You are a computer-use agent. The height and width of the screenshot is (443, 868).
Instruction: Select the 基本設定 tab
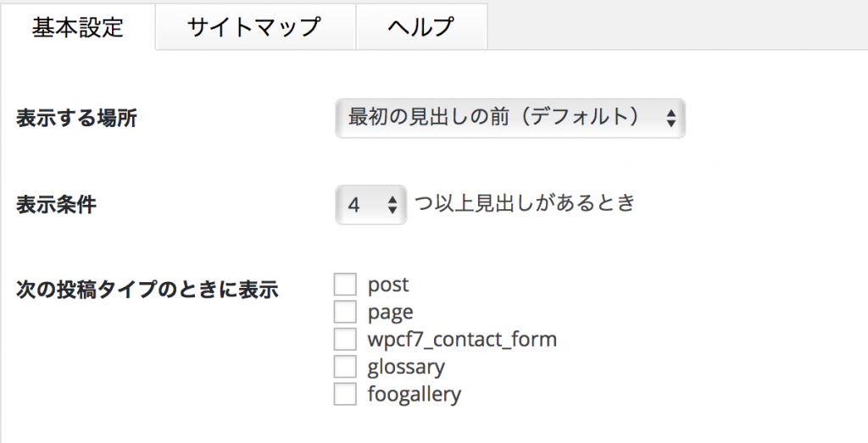[78, 27]
